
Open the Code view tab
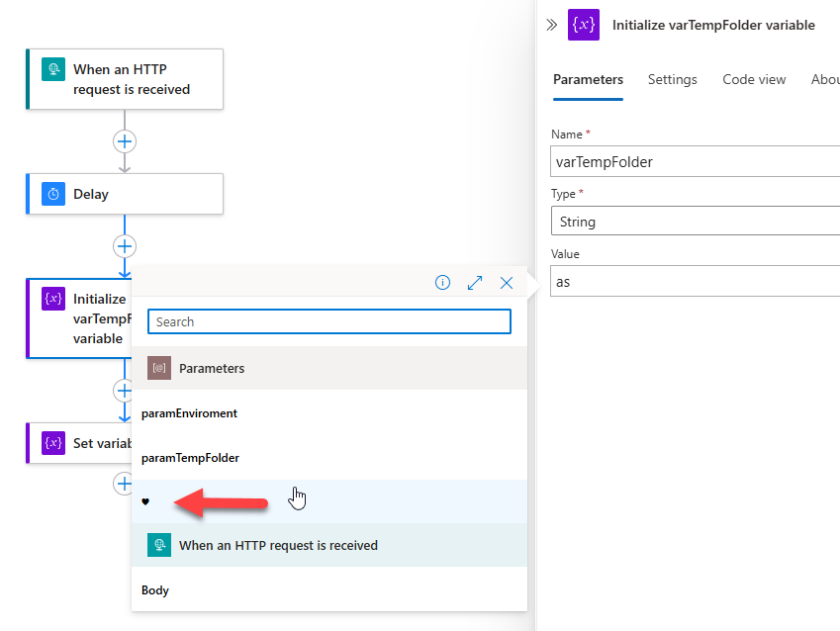pos(754,79)
